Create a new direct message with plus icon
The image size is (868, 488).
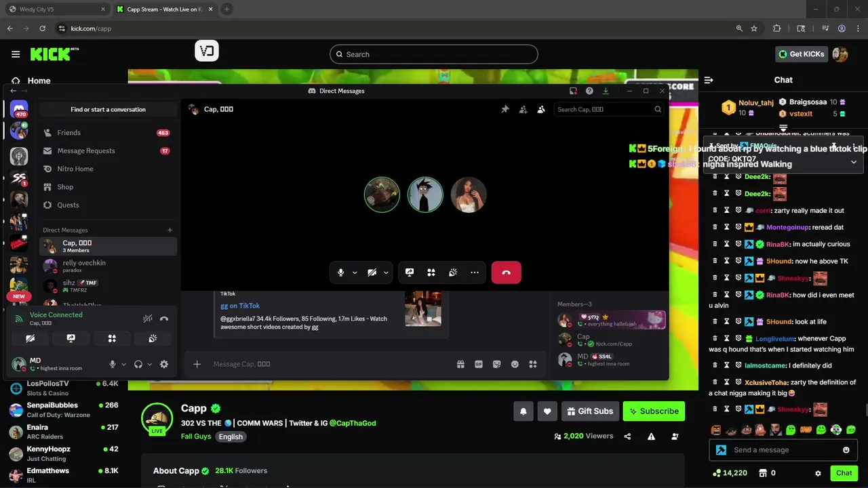click(170, 230)
